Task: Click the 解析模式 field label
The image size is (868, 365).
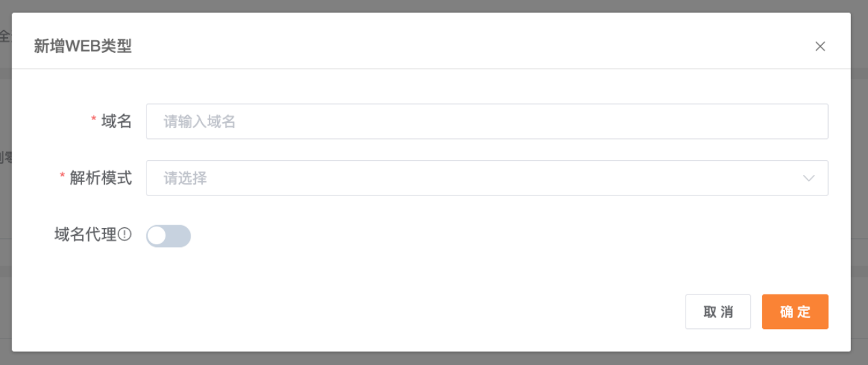Action: tap(101, 178)
